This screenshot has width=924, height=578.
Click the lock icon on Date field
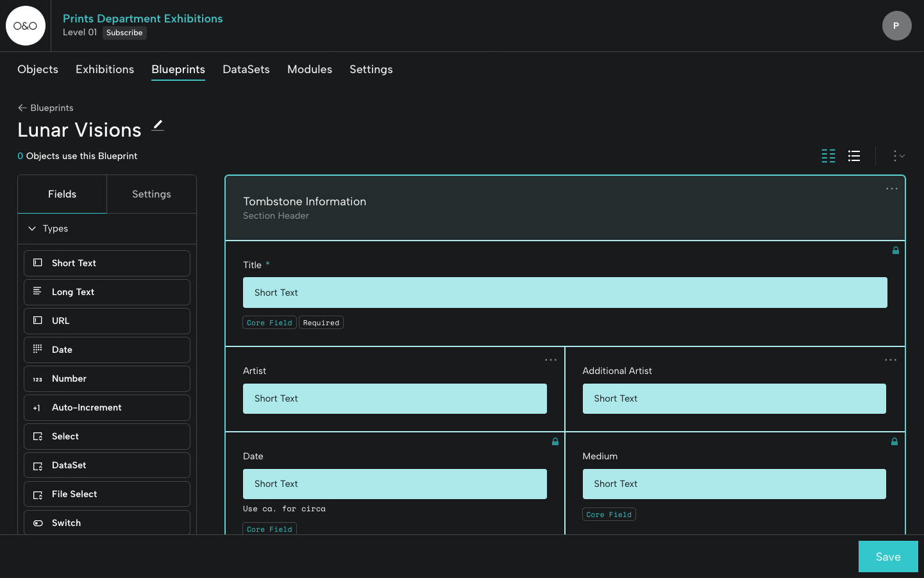pyautogui.click(x=555, y=442)
